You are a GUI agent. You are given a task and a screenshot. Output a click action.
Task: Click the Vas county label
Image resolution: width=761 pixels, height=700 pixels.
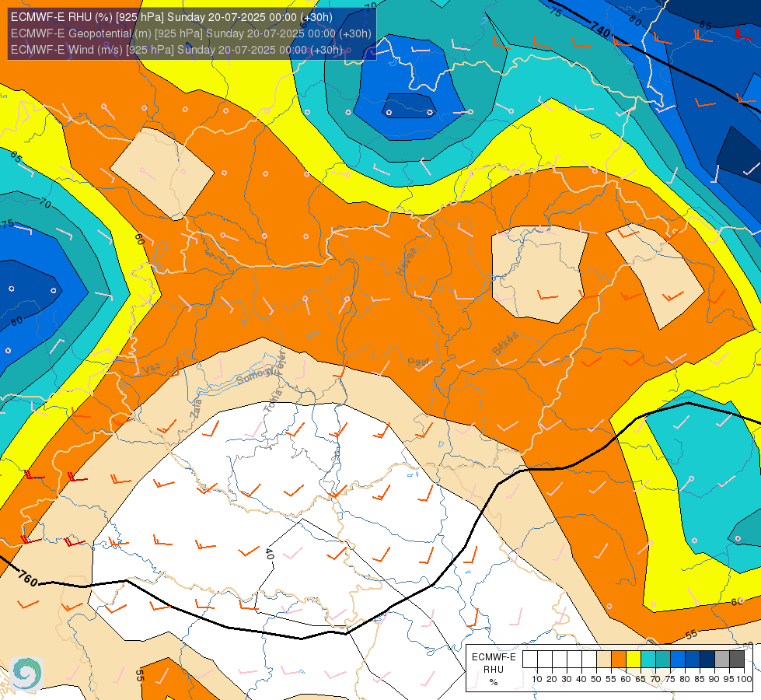pyautogui.click(x=152, y=369)
